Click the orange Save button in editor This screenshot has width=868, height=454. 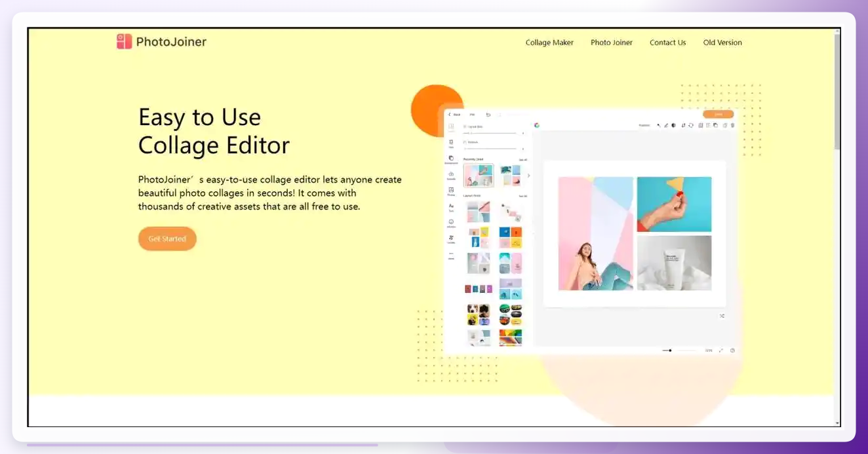point(719,114)
